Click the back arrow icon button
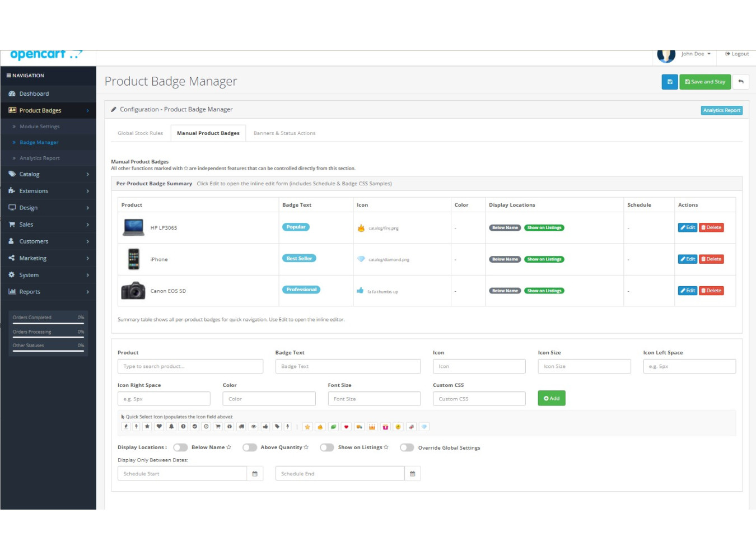 740,82
